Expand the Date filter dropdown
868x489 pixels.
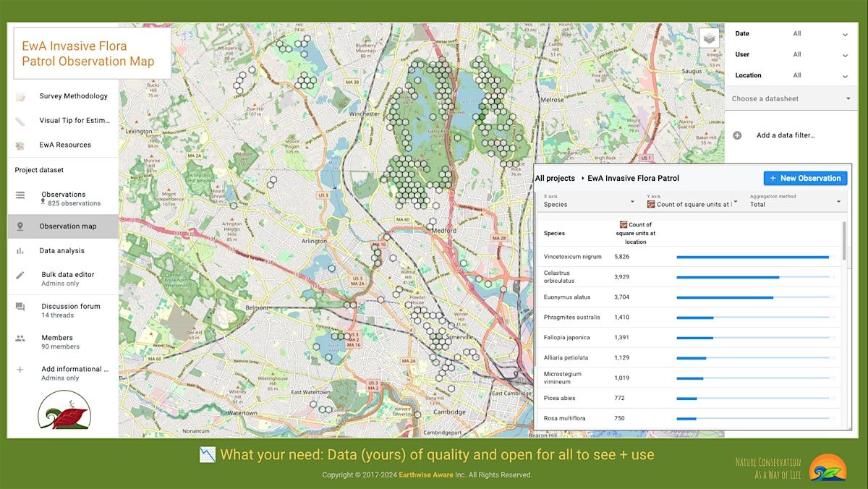tap(845, 34)
